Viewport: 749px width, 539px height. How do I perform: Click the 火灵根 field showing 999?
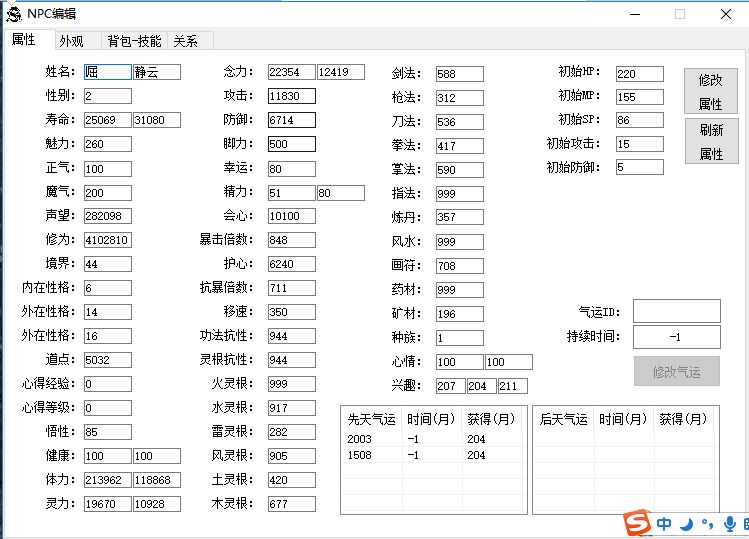point(291,384)
